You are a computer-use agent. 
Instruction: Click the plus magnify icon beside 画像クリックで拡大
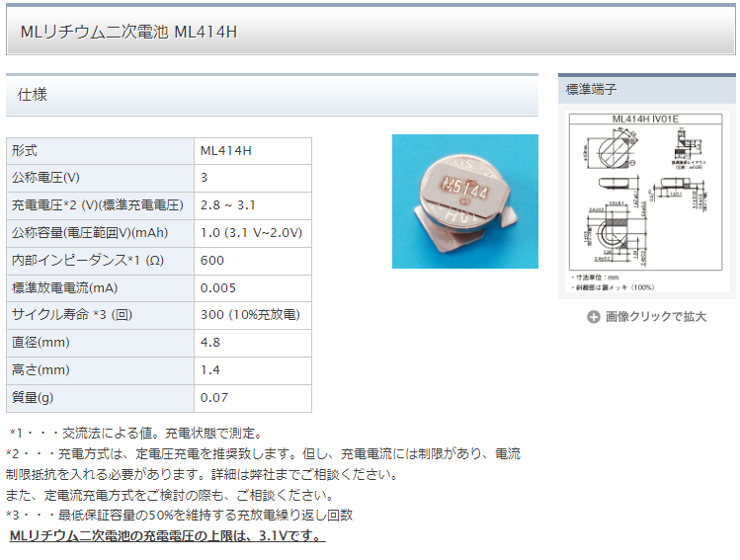pyautogui.click(x=593, y=317)
